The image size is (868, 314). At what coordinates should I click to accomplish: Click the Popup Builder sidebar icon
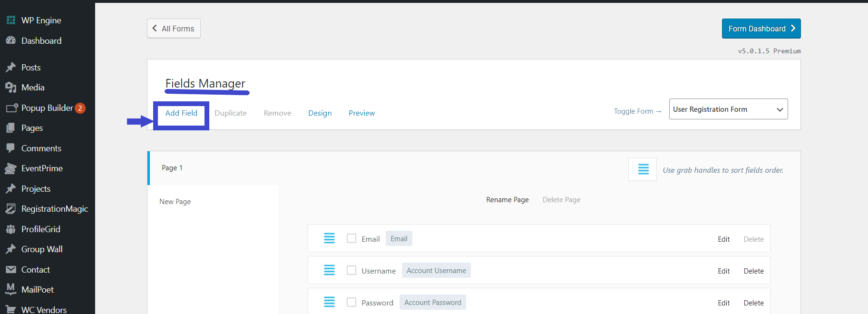[x=11, y=108]
